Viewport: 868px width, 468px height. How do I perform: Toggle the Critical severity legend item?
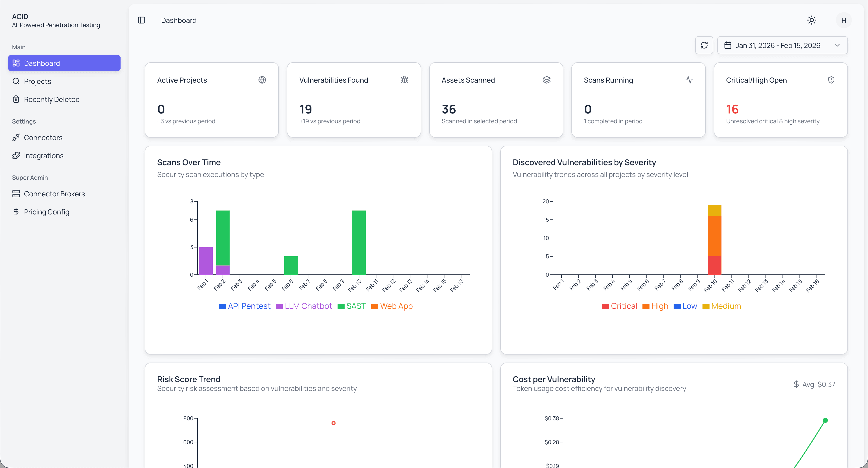tap(619, 306)
